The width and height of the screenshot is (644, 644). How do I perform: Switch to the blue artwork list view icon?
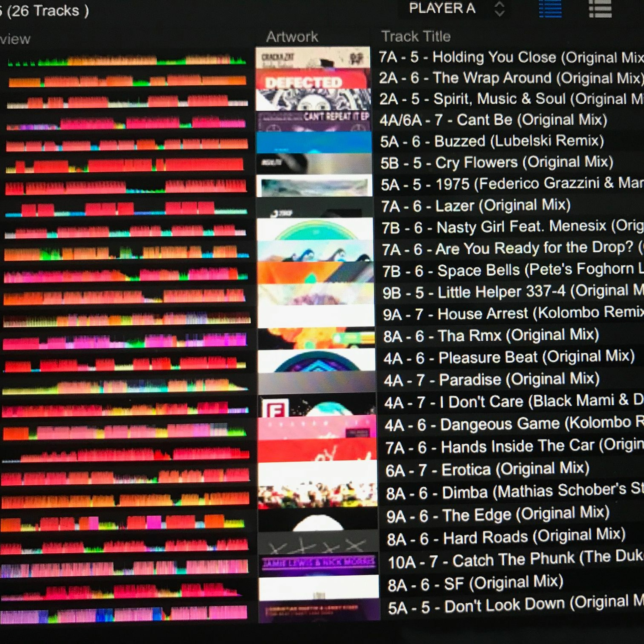tap(550, 9)
